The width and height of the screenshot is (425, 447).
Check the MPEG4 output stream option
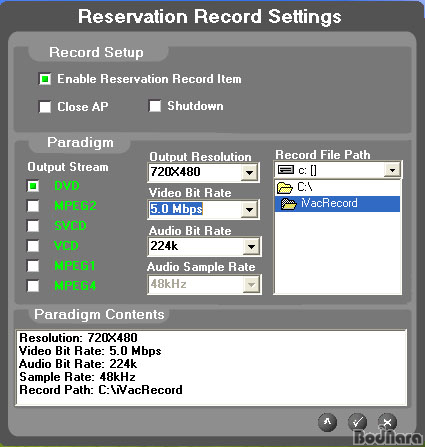[x=33, y=286]
